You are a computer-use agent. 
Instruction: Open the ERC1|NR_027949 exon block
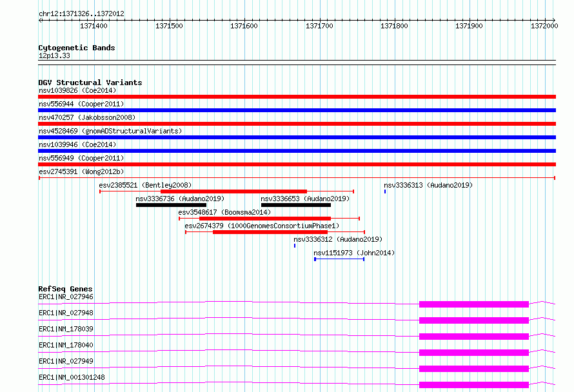(473, 369)
